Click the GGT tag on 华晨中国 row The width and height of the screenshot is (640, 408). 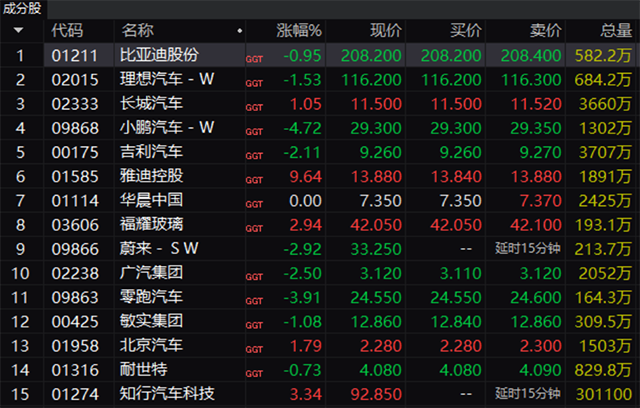(x=254, y=204)
